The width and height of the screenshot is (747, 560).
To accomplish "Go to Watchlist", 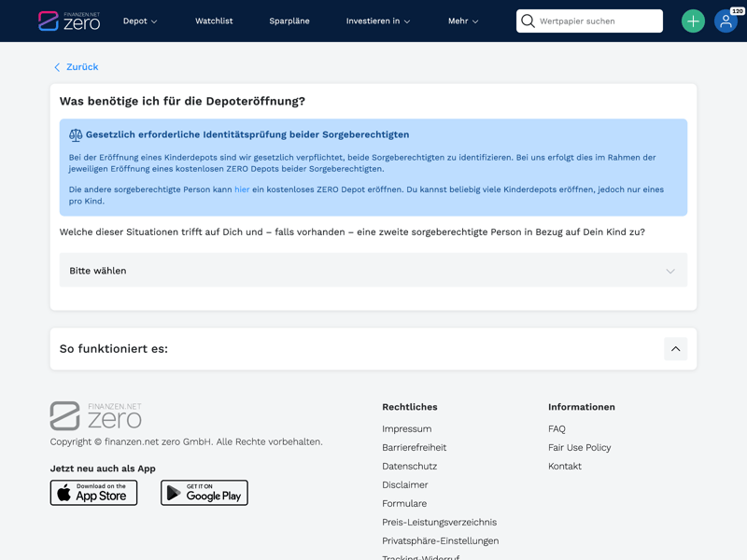I will point(214,21).
